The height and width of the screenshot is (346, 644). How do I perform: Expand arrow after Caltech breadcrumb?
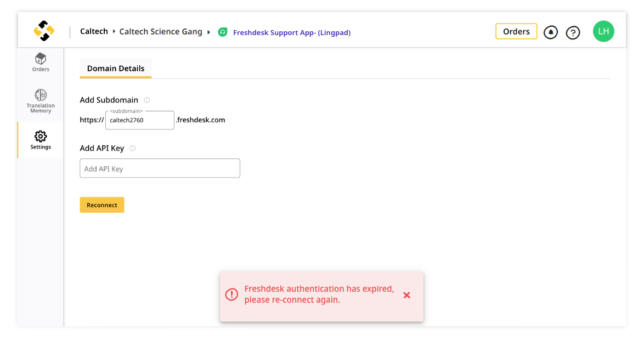click(114, 32)
